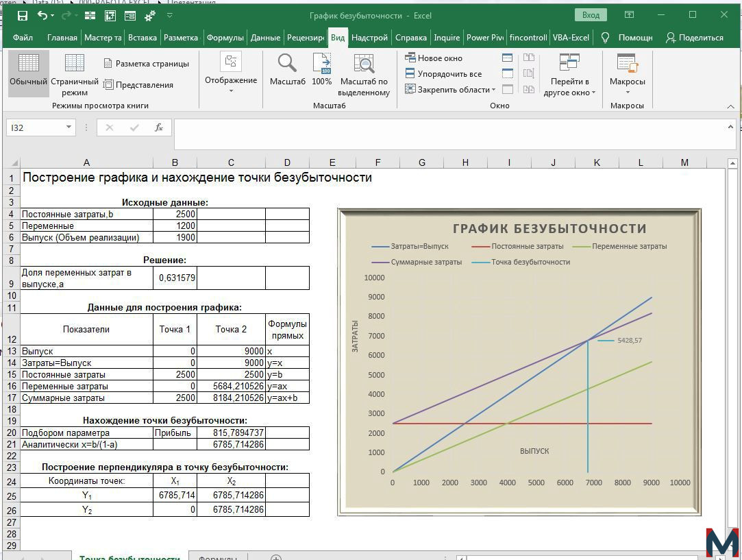This screenshot has width=742, height=560.
Task: Open the Файл tab
Action: pos(23,38)
